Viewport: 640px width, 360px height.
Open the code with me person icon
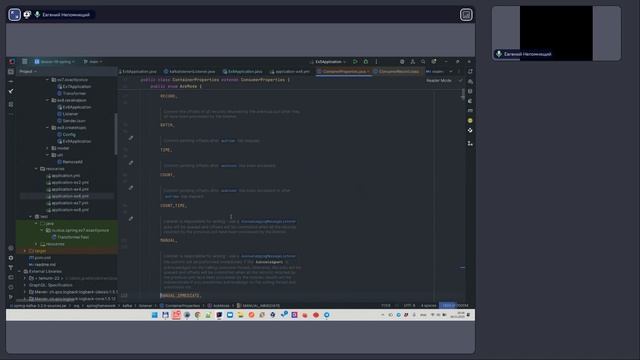pos(413,62)
